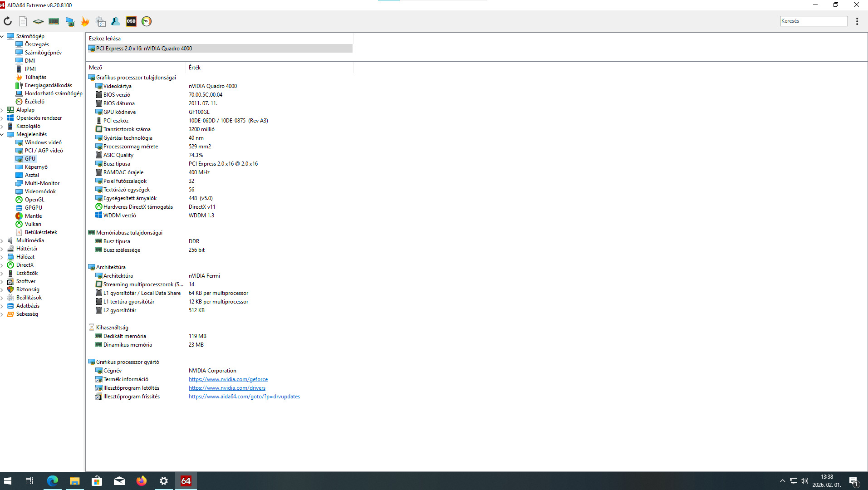
Task: Launch the system stability test flame icon
Action: 85,21
